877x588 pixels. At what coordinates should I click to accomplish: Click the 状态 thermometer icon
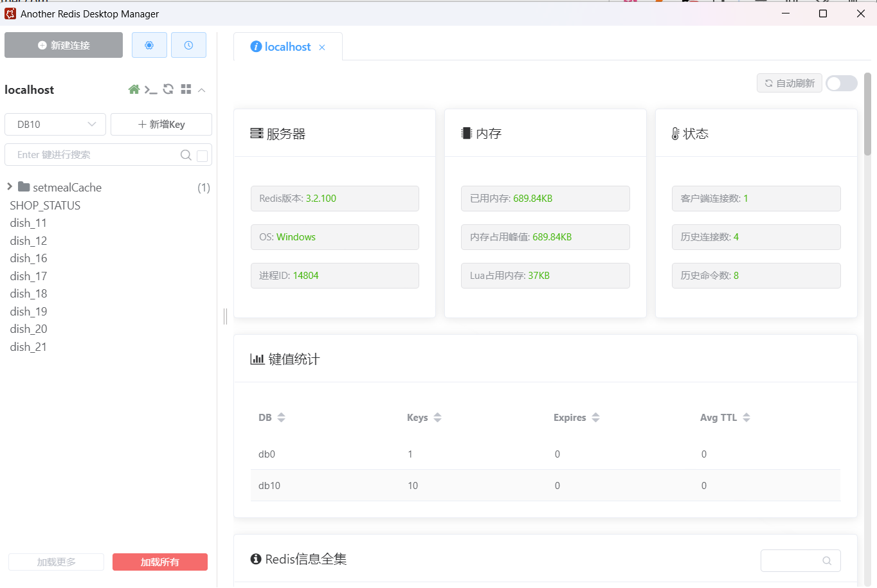click(675, 134)
